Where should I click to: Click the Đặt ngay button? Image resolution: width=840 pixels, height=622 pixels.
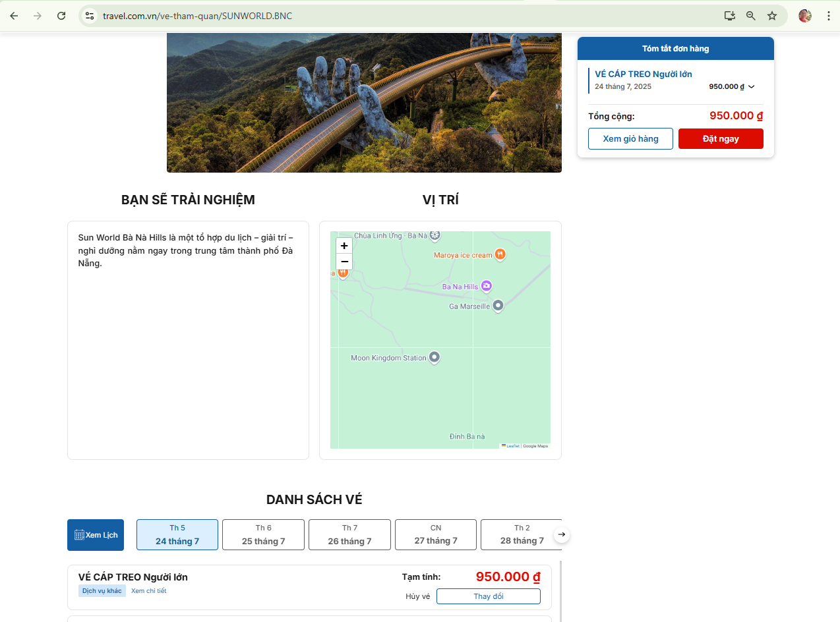tap(721, 139)
